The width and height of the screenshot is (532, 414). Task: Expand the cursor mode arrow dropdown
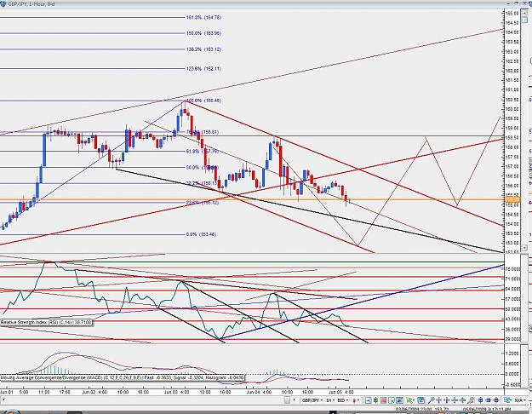click(414, 400)
